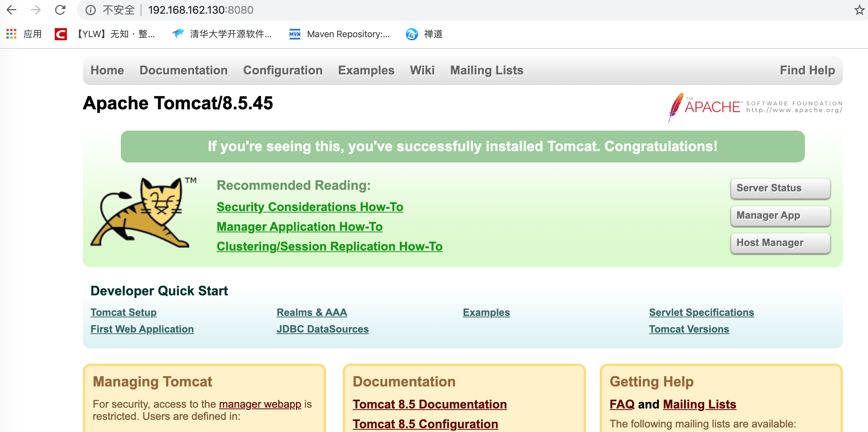Open the Examples link under Quick Start

click(486, 312)
